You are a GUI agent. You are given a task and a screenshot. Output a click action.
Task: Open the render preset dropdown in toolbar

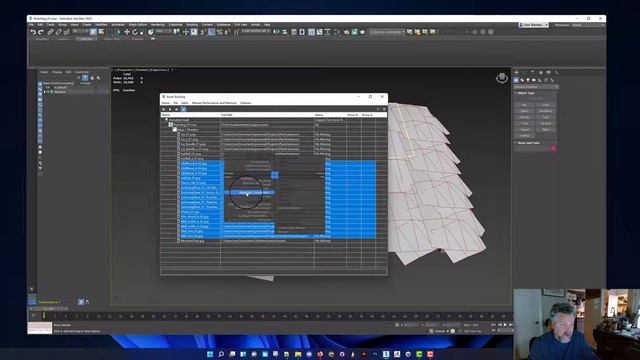point(387,31)
